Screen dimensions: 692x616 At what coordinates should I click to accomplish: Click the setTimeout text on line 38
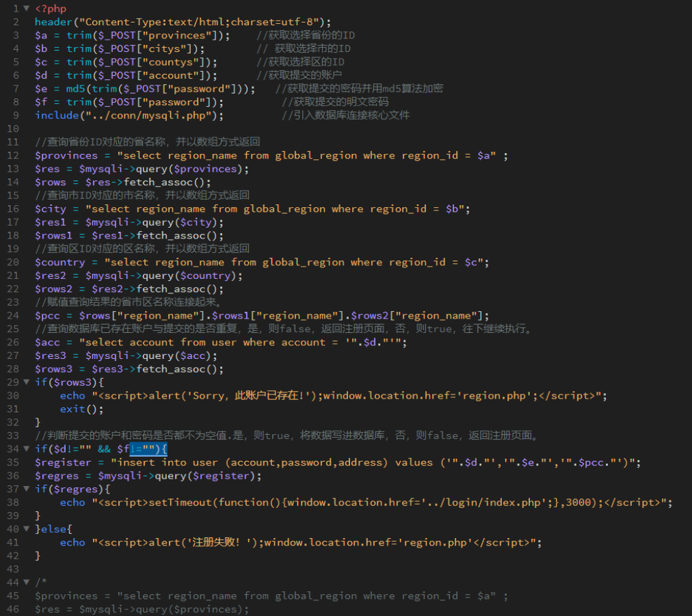180,503
